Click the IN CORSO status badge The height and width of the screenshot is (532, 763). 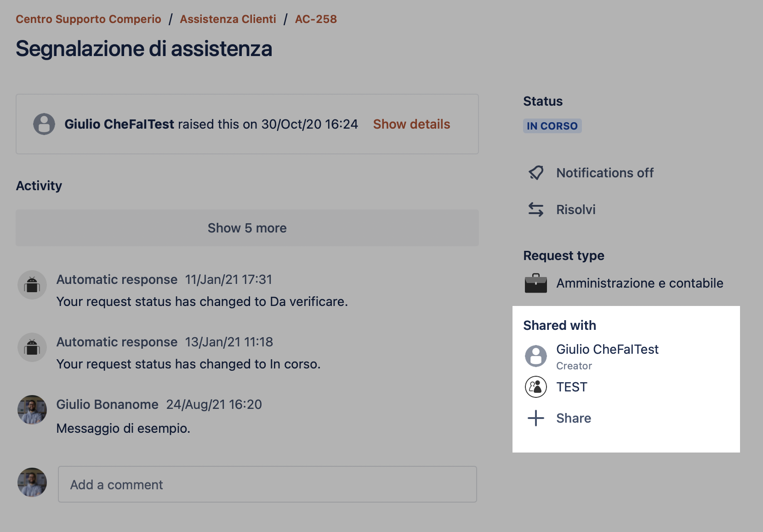point(552,126)
